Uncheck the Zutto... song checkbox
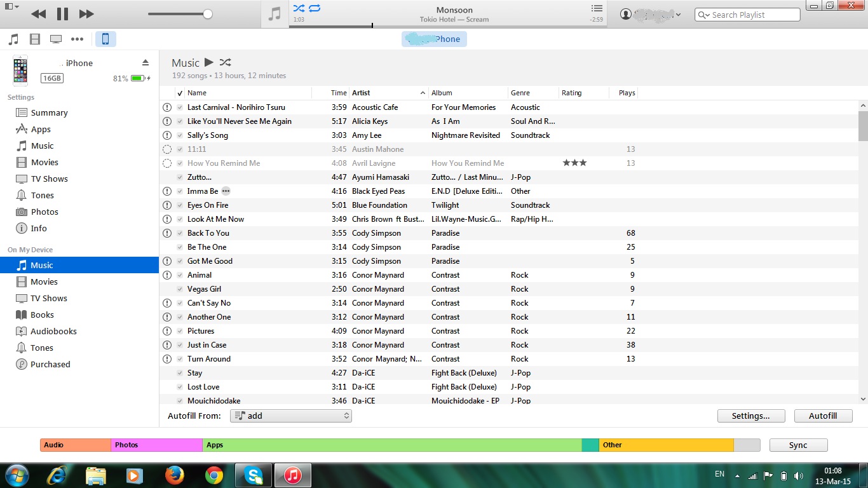The width and height of the screenshot is (868, 488). tap(180, 177)
